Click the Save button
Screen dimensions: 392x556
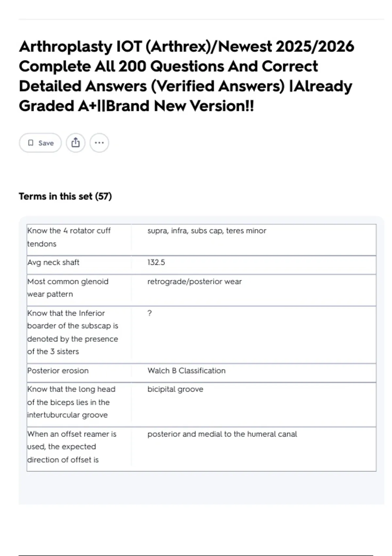coord(40,143)
